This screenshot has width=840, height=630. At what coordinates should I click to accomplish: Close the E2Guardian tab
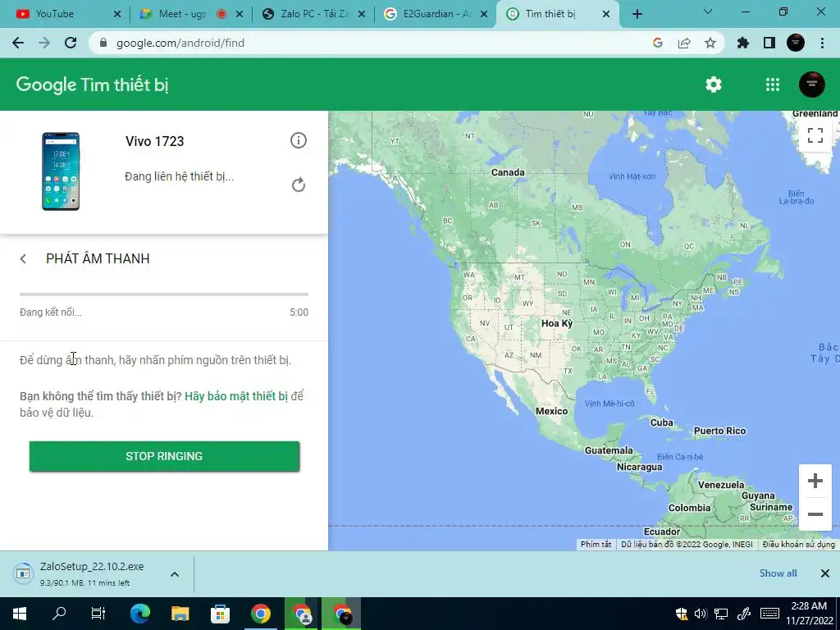pos(484,14)
